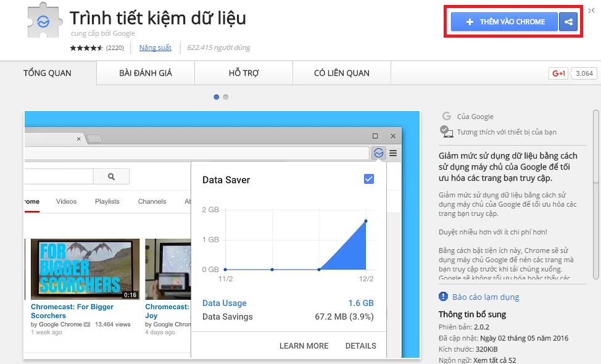The image size is (601, 364).
Task: Toggle the Data Saver checkbox
Action: pos(369,179)
